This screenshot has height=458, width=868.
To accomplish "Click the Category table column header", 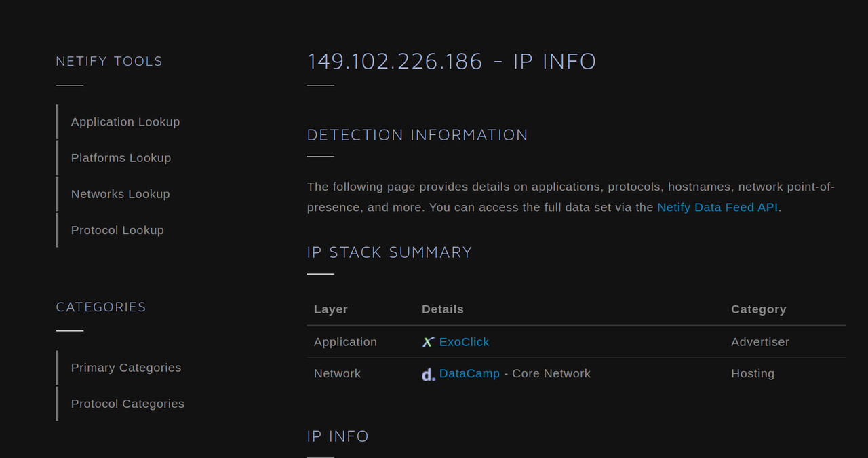I will click(x=758, y=309).
